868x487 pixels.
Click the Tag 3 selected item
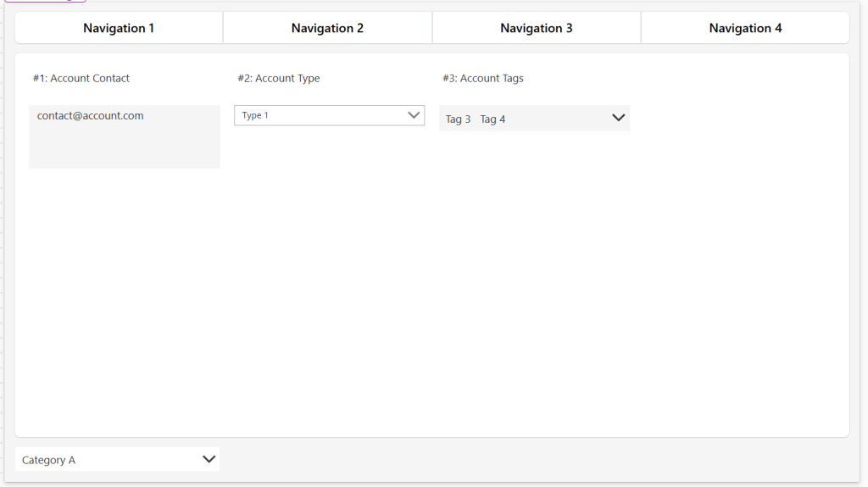[x=458, y=119]
